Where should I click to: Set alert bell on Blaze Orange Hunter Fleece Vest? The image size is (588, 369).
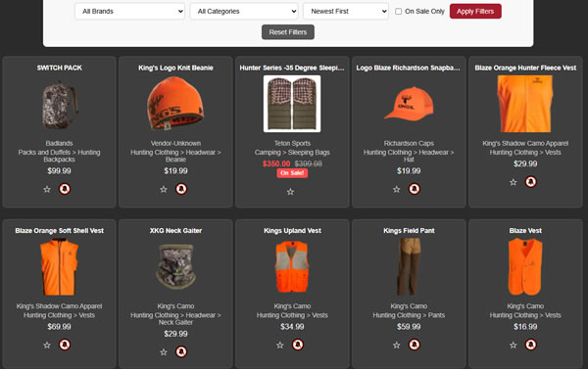tap(530, 182)
